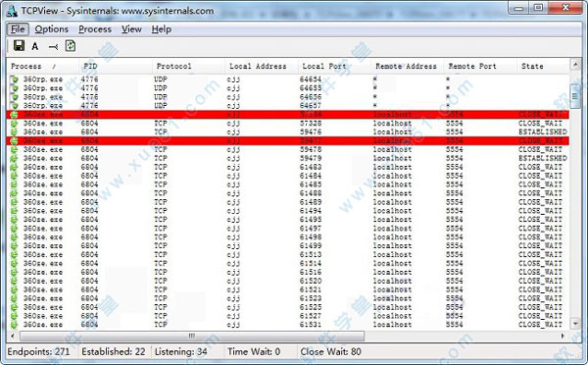The width and height of the screenshot is (588, 365).
Task: Sort by the Local Port column header
Action: click(334, 66)
